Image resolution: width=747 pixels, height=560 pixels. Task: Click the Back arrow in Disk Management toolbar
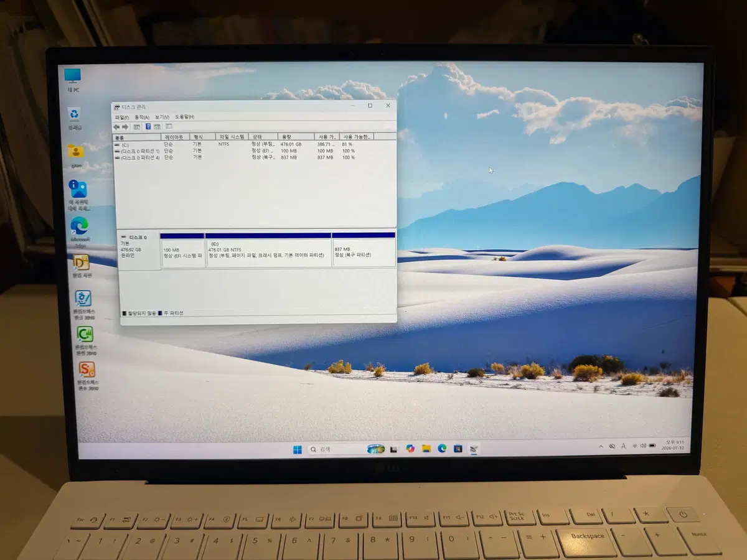pyautogui.click(x=116, y=126)
